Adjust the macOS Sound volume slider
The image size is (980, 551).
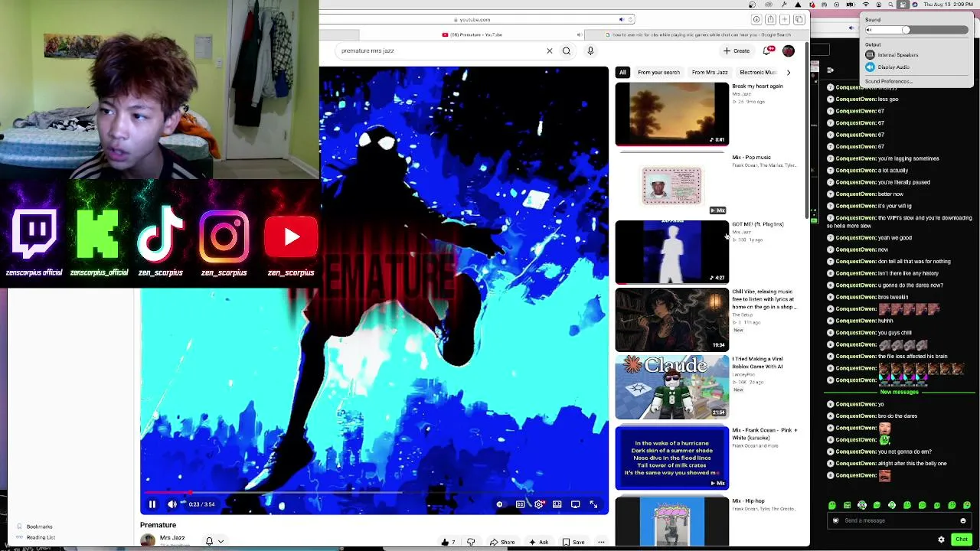pos(916,30)
